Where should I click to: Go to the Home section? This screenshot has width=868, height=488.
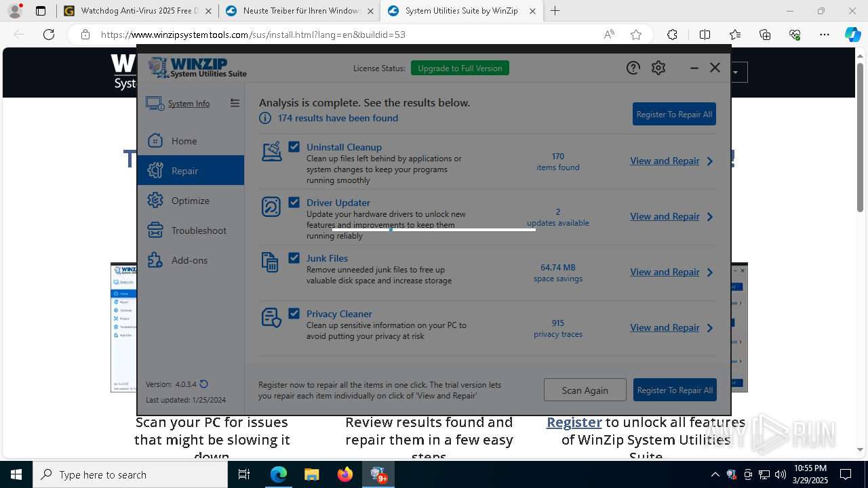[191, 140]
